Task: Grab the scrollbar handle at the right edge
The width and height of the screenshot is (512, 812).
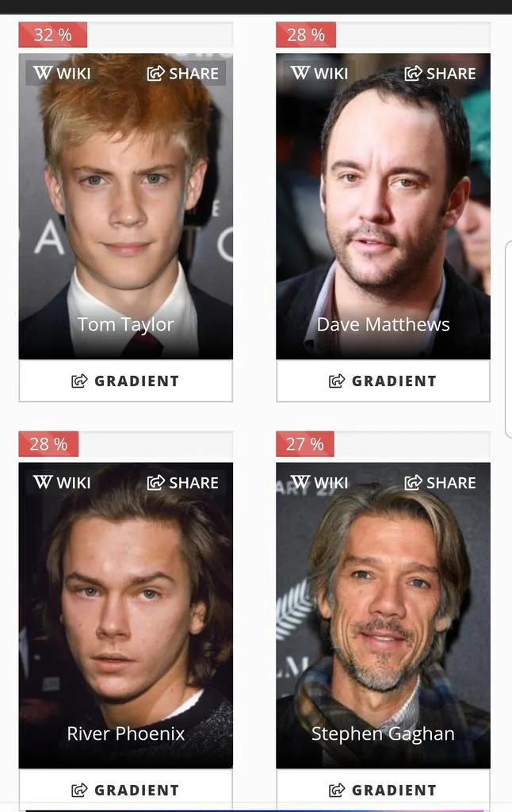Action: (x=508, y=339)
